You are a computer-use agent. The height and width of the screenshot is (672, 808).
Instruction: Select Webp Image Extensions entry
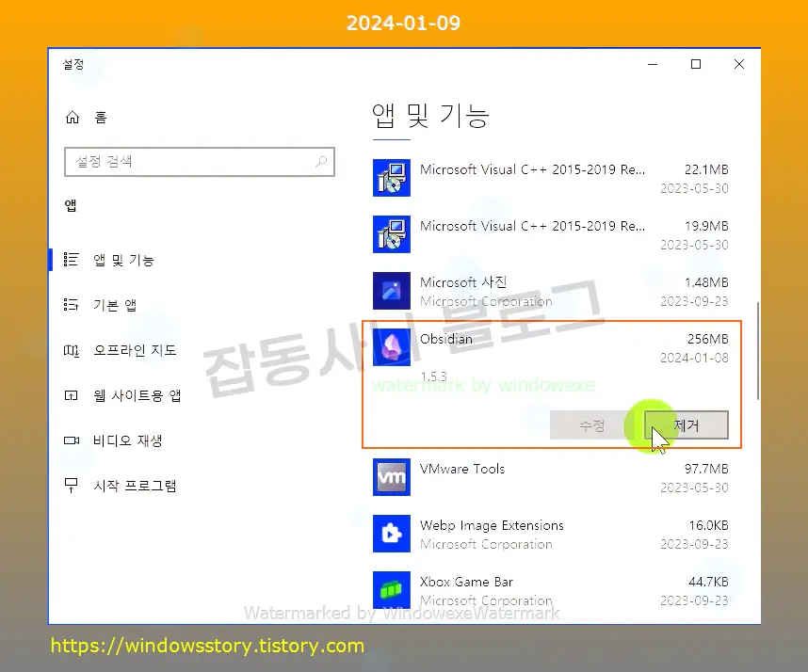click(x=551, y=534)
